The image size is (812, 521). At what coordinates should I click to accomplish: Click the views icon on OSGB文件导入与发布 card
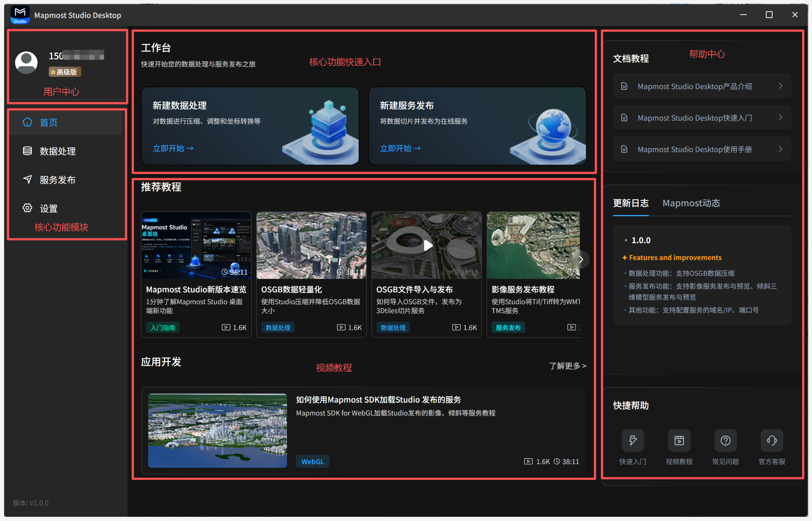point(456,328)
